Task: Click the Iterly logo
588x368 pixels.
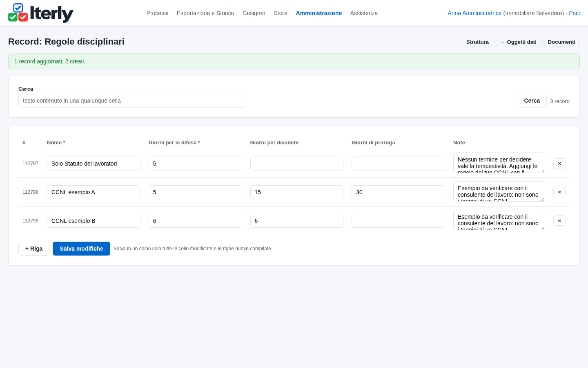Action: [x=41, y=13]
